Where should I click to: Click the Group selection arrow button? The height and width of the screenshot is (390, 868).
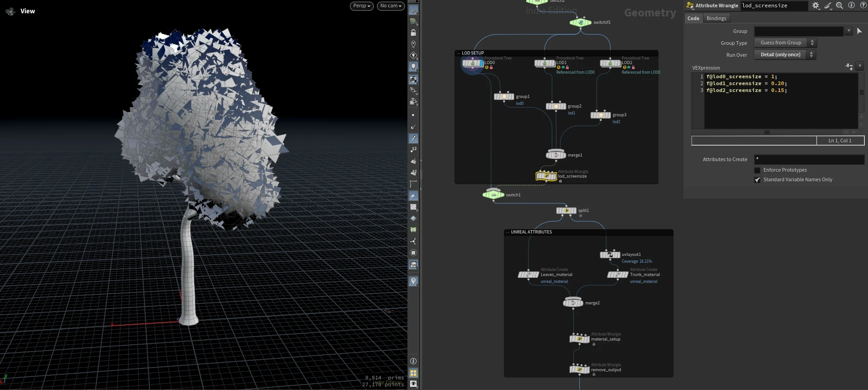(859, 31)
